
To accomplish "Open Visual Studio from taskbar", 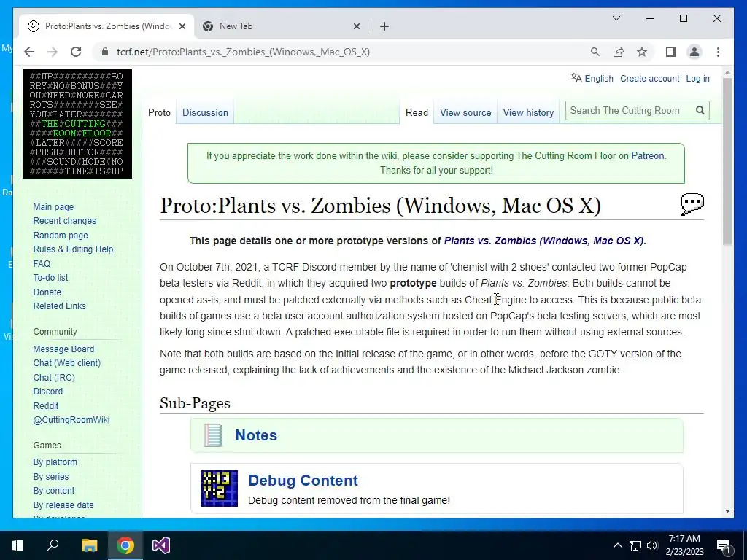I will [x=161, y=545].
